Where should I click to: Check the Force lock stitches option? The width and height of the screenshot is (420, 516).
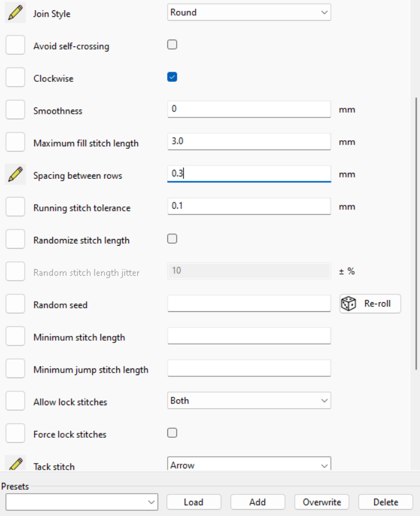click(x=172, y=433)
